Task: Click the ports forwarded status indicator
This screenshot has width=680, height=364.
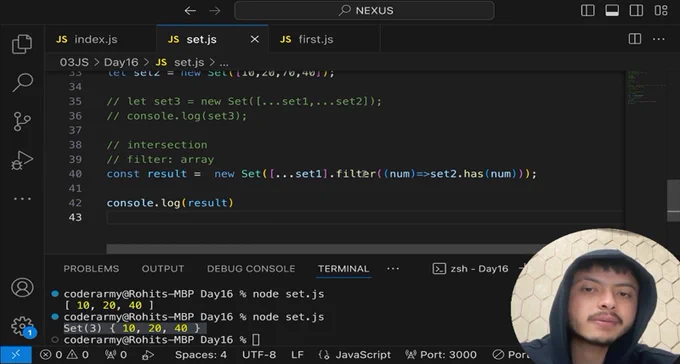Action: tap(117, 355)
